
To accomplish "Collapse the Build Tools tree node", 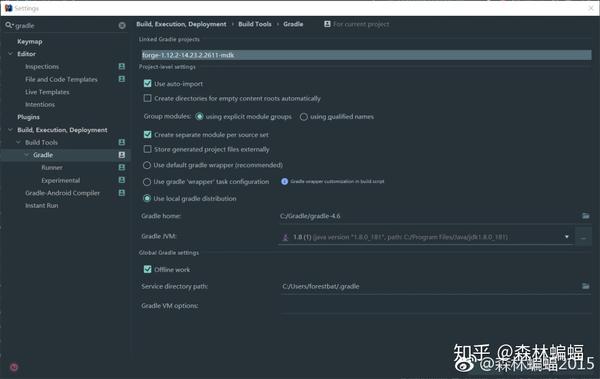I will coord(18,142).
